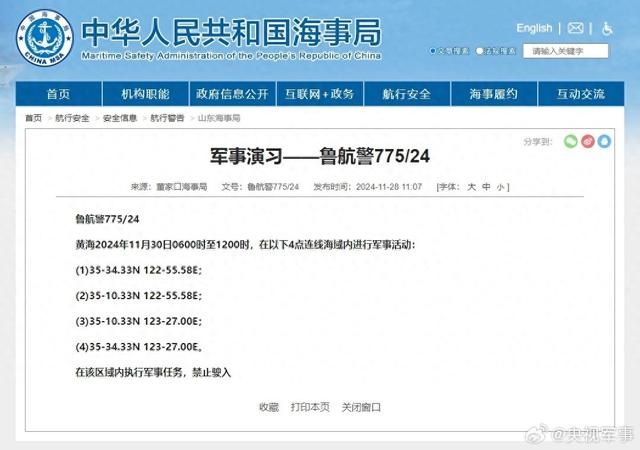Click coordinate line (1)35-34.33N 122-55.58E
The width and height of the screenshot is (640, 450).
coord(138,270)
